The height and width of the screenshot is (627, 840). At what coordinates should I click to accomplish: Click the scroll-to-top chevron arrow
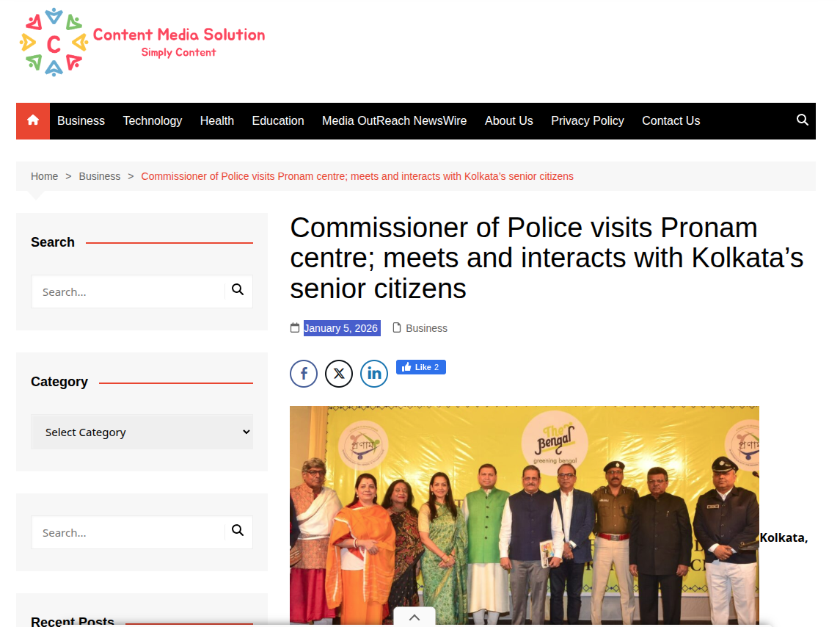[x=414, y=617]
